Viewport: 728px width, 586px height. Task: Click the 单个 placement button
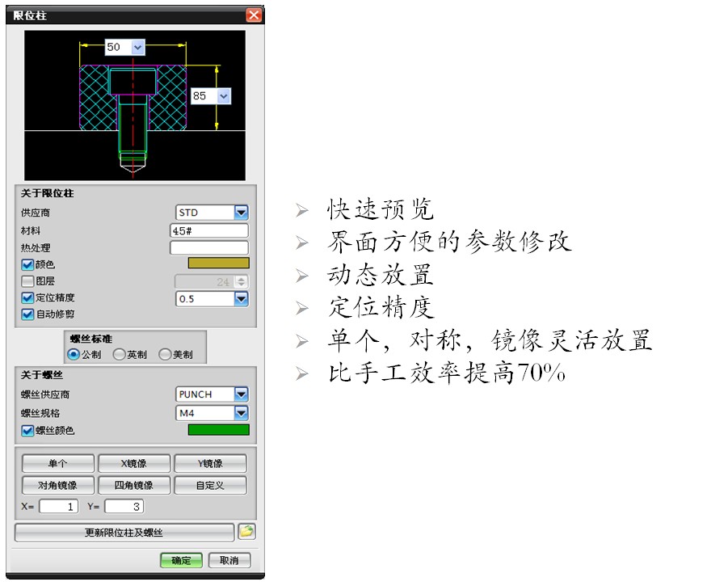(x=57, y=464)
